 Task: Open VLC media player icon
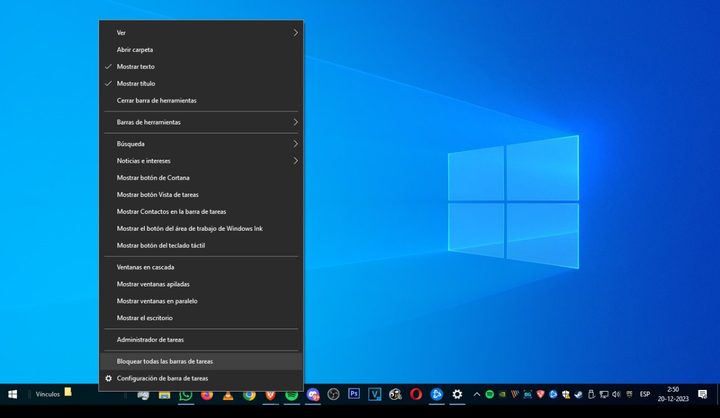pos(228,395)
